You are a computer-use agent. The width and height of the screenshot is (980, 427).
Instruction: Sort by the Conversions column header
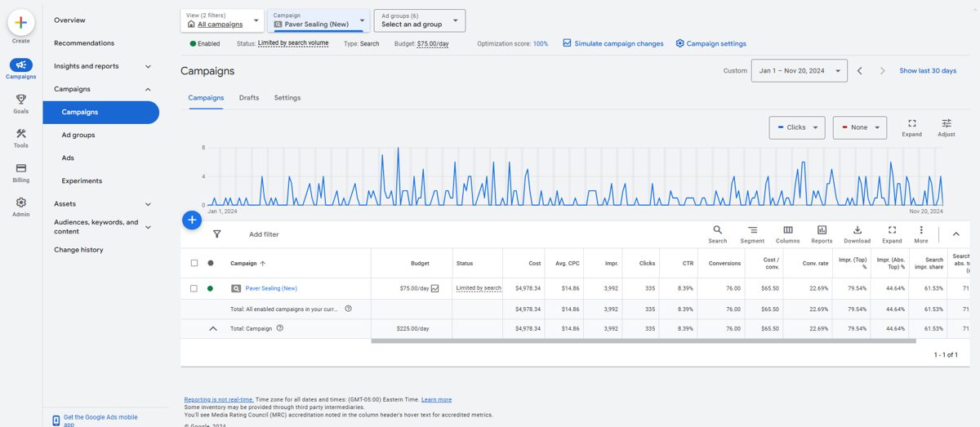pyautogui.click(x=724, y=263)
